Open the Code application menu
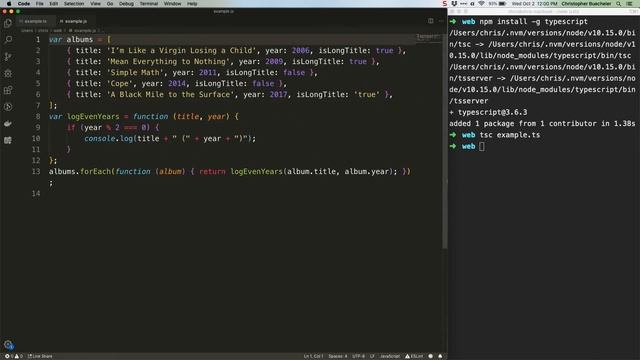This screenshot has height=360, width=640. click(x=24, y=4)
